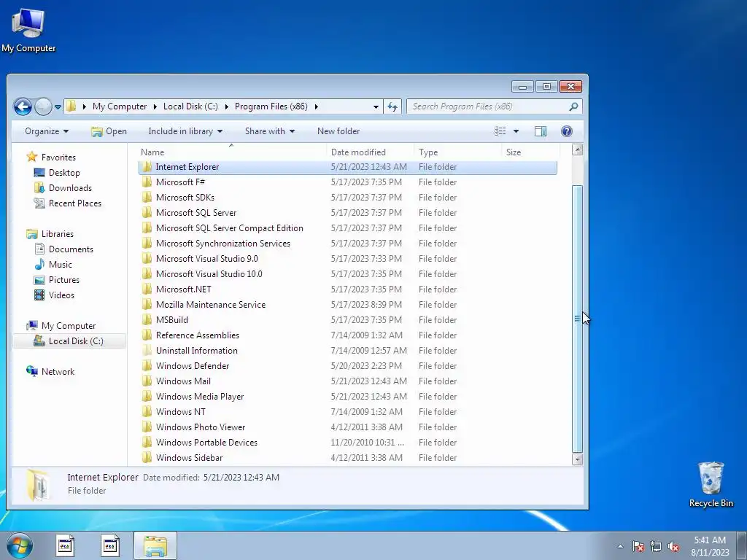Open the view options dropdown arrow
This screenshot has width=747, height=560.
516,131
